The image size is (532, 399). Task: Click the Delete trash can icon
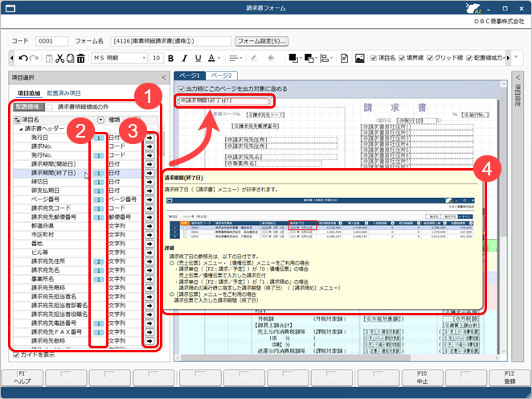tap(81, 58)
